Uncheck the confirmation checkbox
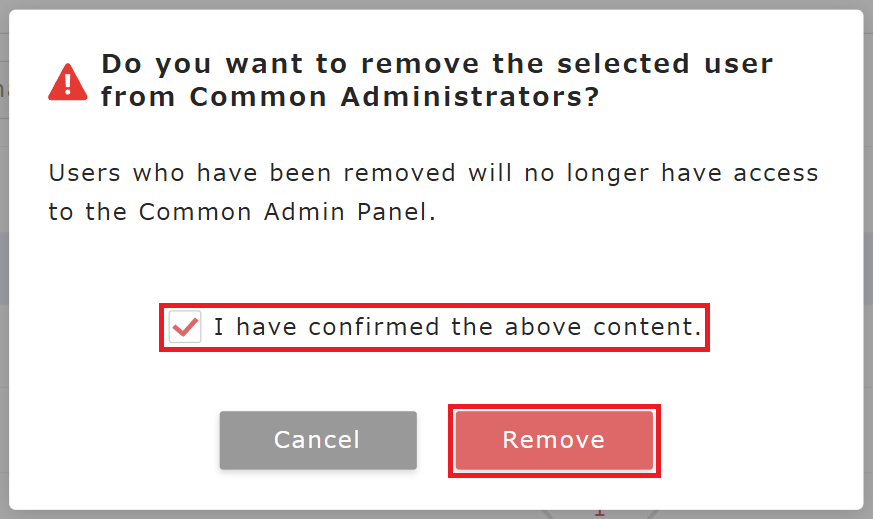The height and width of the screenshot is (519, 873). click(x=185, y=327)
